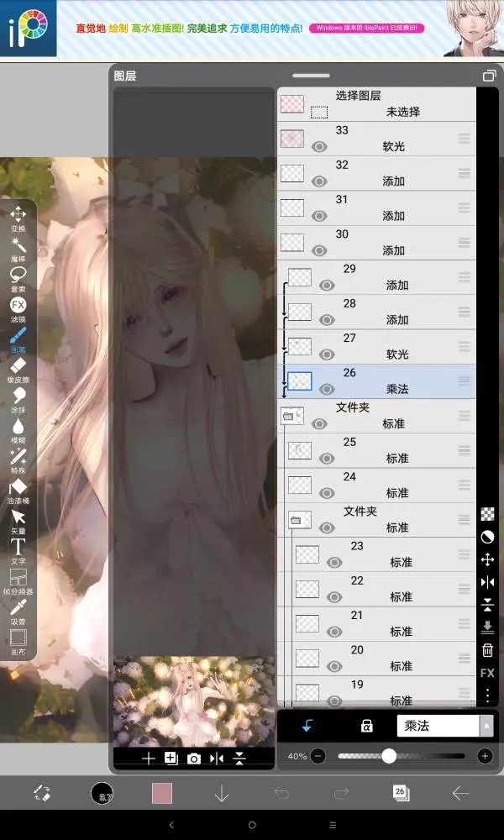
Task: Click the add new layer plus icon
Action: pos(148,759)
